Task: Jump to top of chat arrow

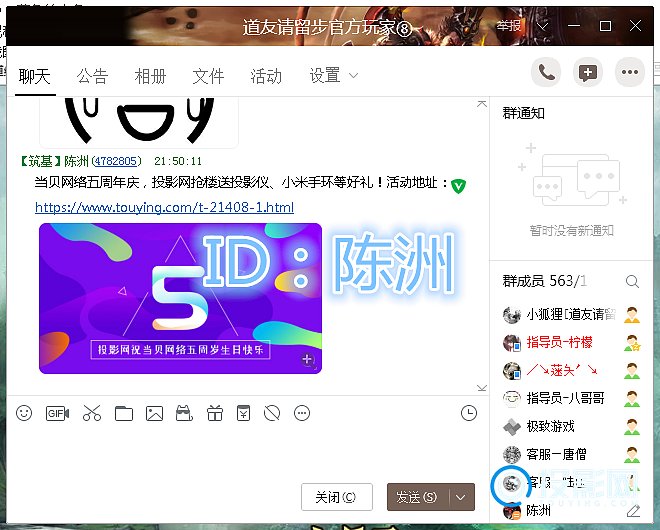Action: tap(482, 104)
